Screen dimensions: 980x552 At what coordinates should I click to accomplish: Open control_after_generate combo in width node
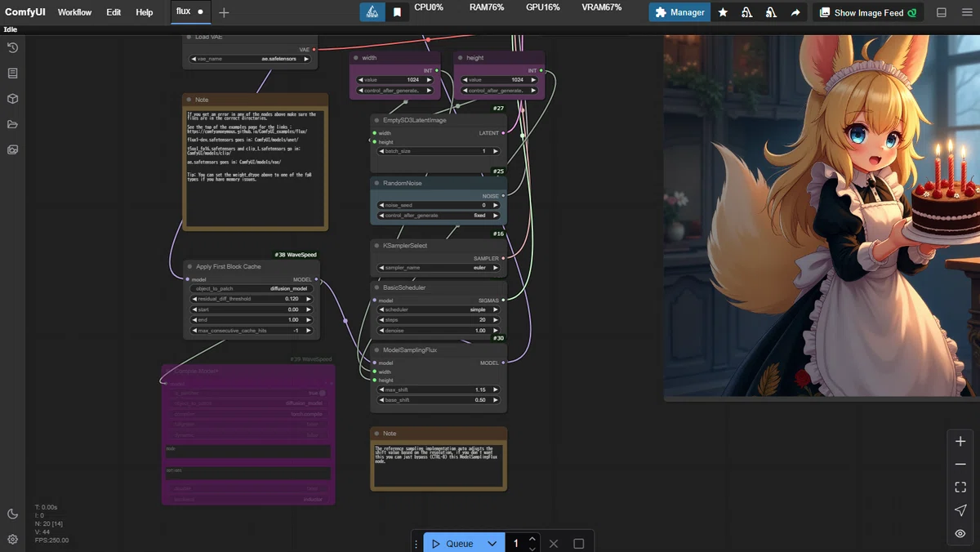(x=394, y=91)
